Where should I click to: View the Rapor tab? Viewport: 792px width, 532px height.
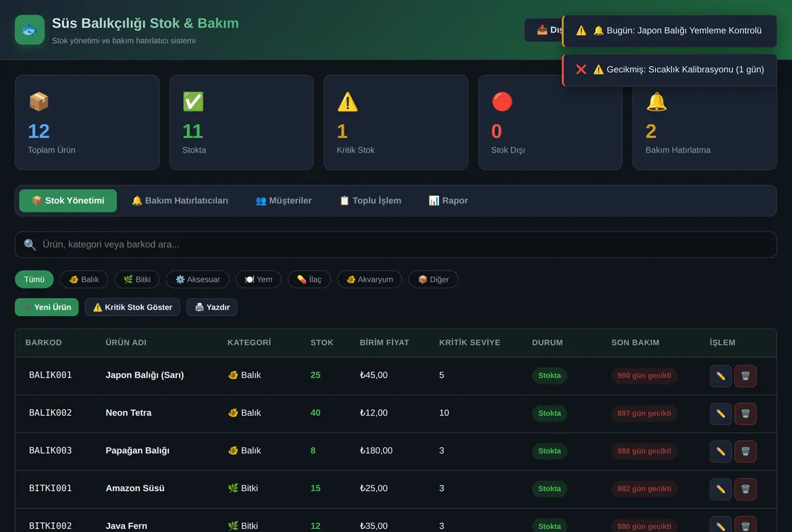(x=448, y=201)
